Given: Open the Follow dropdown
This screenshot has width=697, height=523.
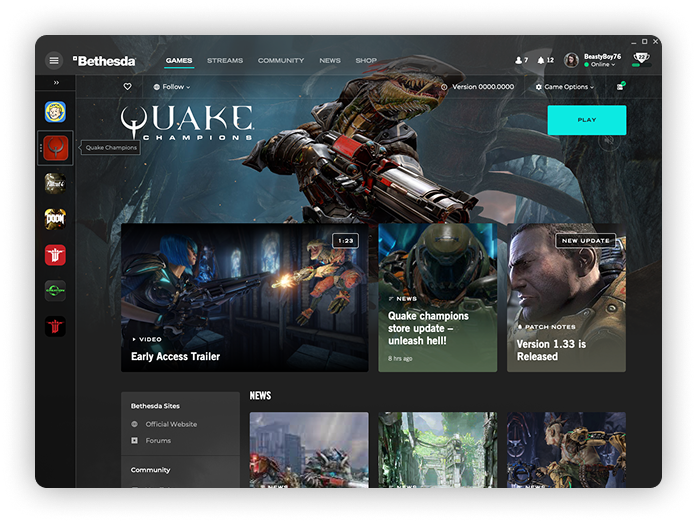Looking at the screenshot, I should point(172,87).
